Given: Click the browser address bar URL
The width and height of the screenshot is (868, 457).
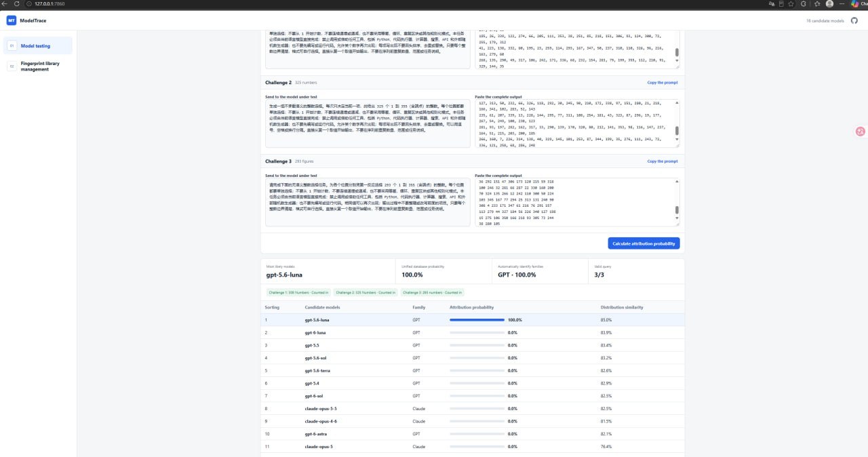Looking at the screenshot, I should 50,3.
